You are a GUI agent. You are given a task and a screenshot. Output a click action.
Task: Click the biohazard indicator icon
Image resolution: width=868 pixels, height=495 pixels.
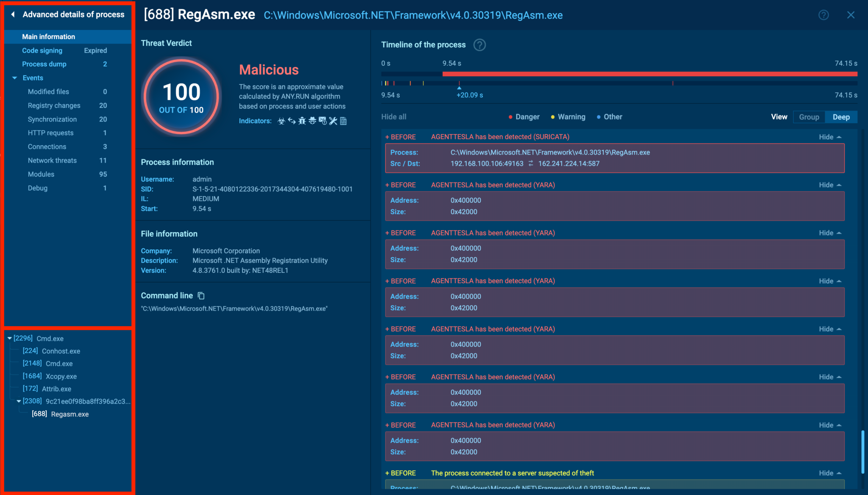tap(281, 121)
